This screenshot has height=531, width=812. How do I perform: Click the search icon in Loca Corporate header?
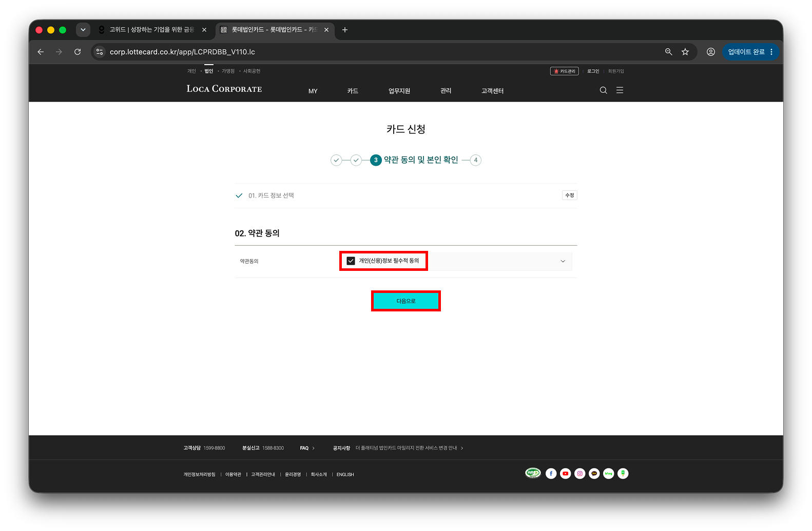point(603,90)
